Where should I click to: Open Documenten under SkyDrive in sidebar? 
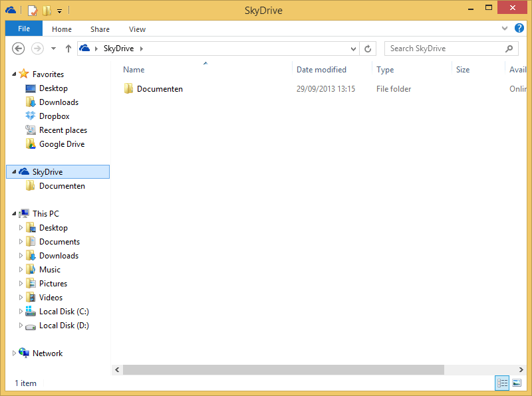point(62,186)
